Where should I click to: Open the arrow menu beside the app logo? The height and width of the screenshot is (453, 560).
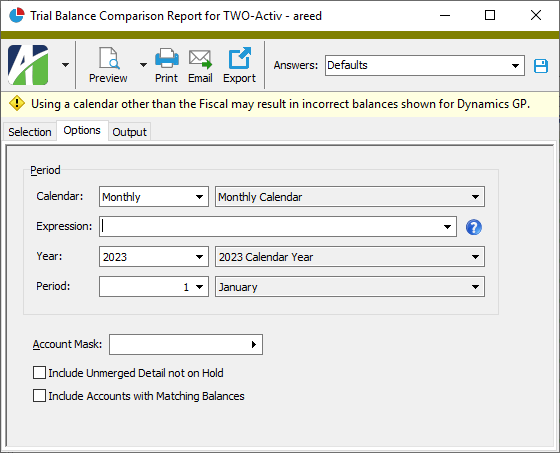[65, 65]
